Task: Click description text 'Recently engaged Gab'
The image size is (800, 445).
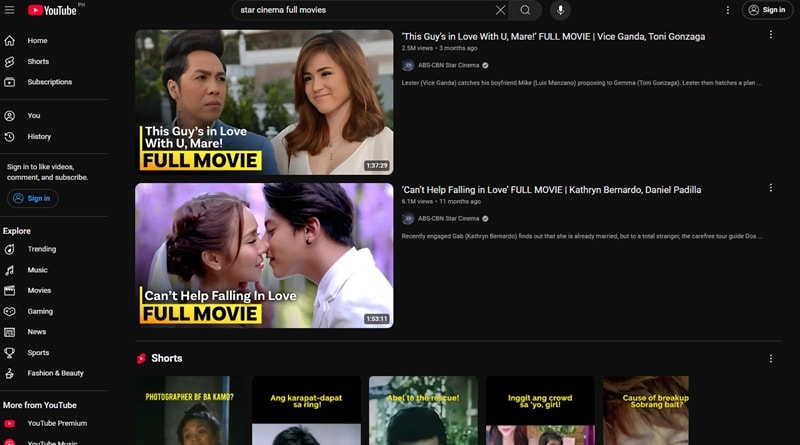Action: pyautogui.click(x=582, y=236)
